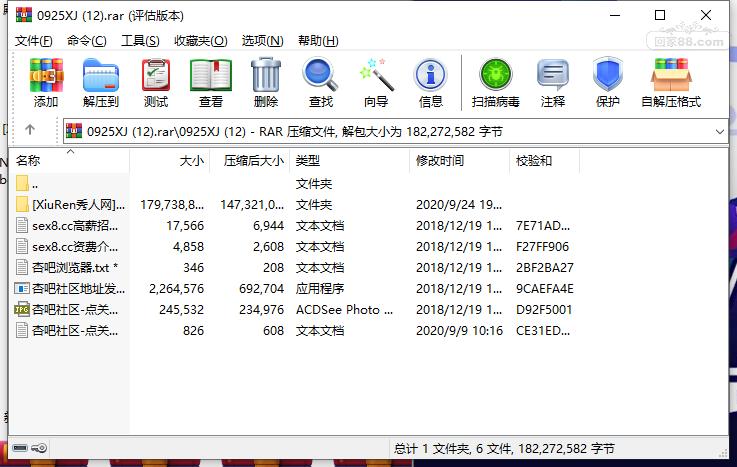737x467 pixels.
Task: Click the checksum F27FF906
Action: coord(542,247)
